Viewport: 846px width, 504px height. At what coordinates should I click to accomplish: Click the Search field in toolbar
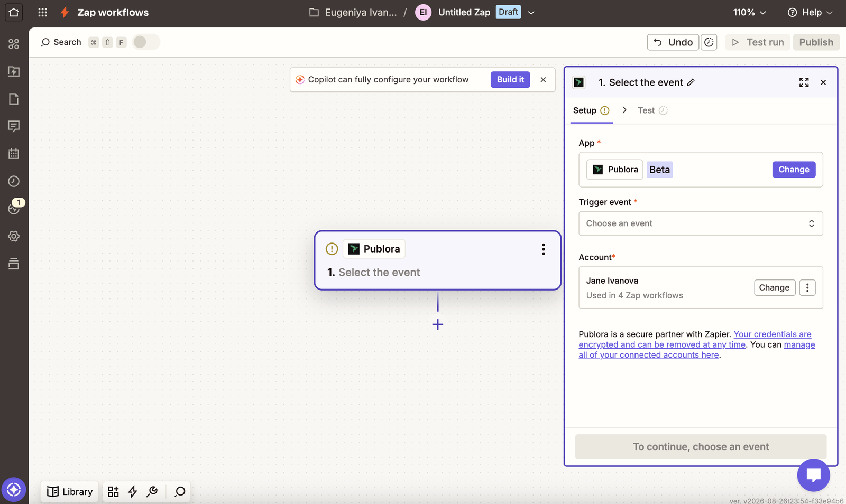(61, 42)
